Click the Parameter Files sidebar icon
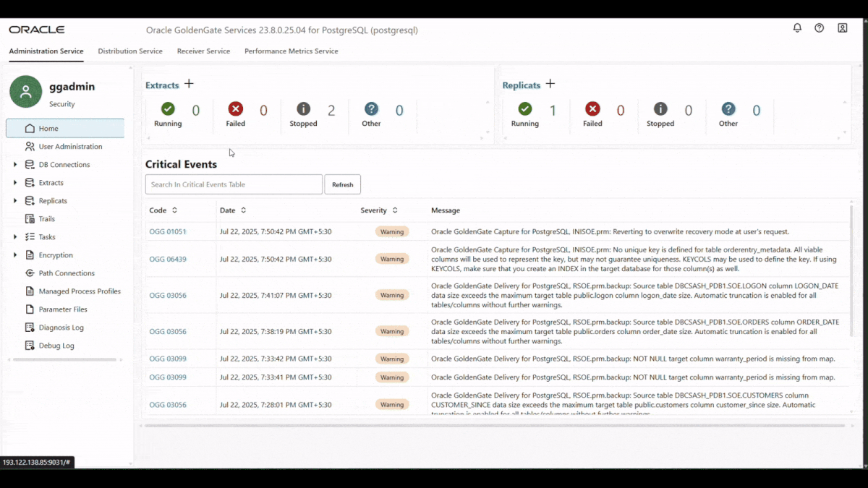 click(30, 309)
